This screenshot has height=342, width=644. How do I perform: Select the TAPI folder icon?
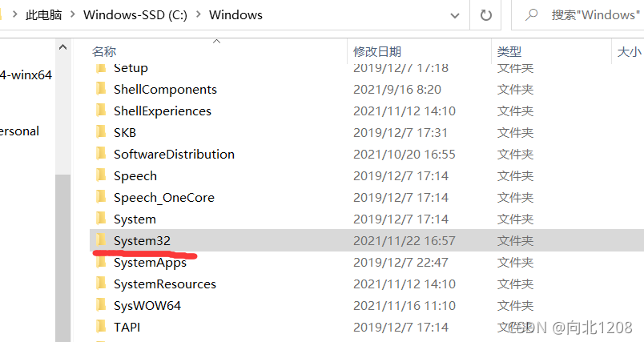101,327
